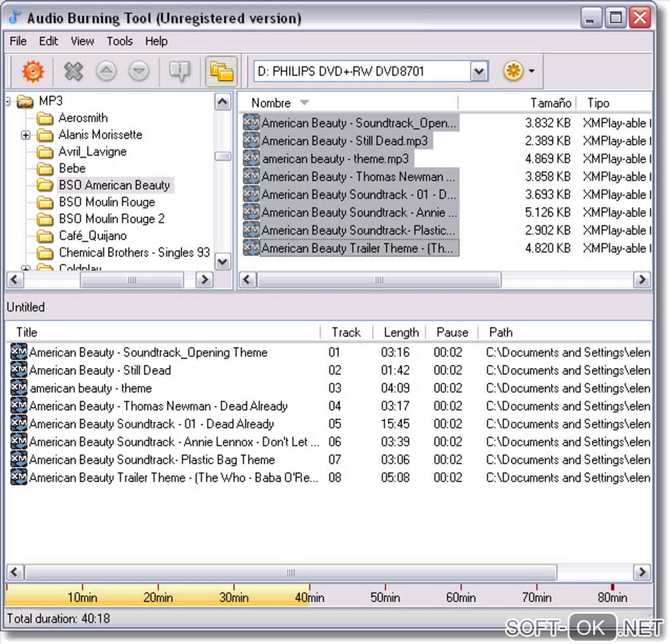
Task: Open the disc options dropdown arrow
Action: point(531,71)
